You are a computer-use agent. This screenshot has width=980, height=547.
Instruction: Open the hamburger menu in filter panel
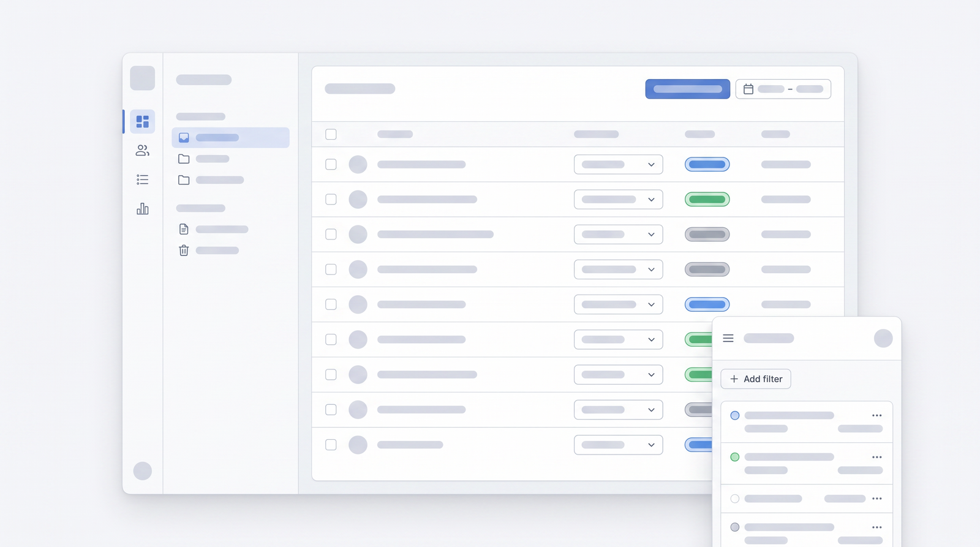point(728,338)
